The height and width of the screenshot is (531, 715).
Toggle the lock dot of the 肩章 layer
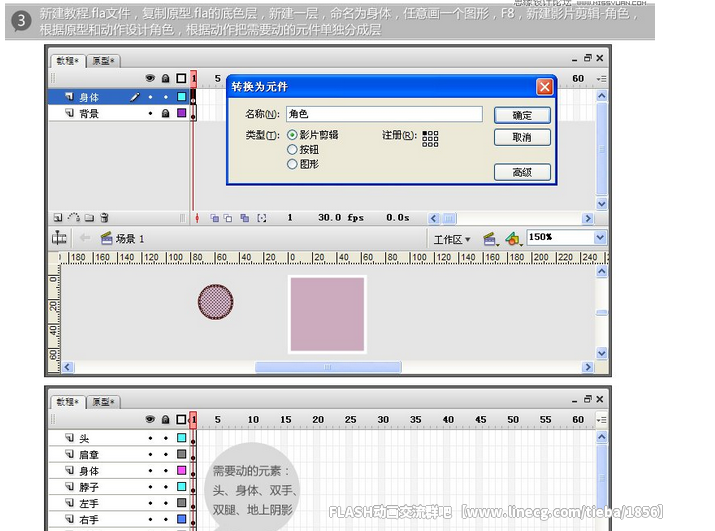(166, 455)
